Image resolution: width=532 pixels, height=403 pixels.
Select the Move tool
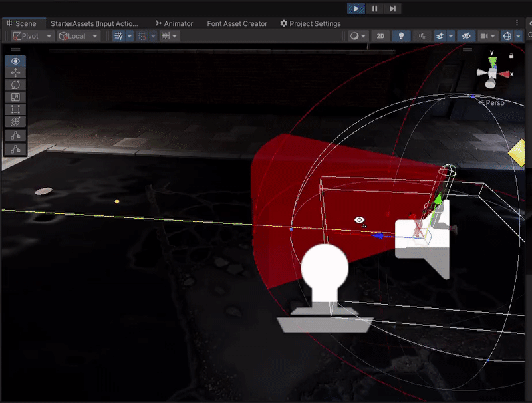click(x=15, y=73)
